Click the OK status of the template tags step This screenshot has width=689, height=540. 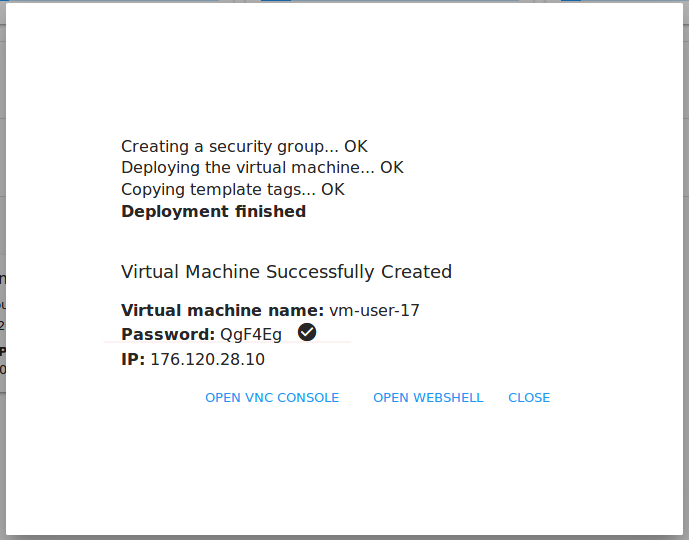(333, 190)
